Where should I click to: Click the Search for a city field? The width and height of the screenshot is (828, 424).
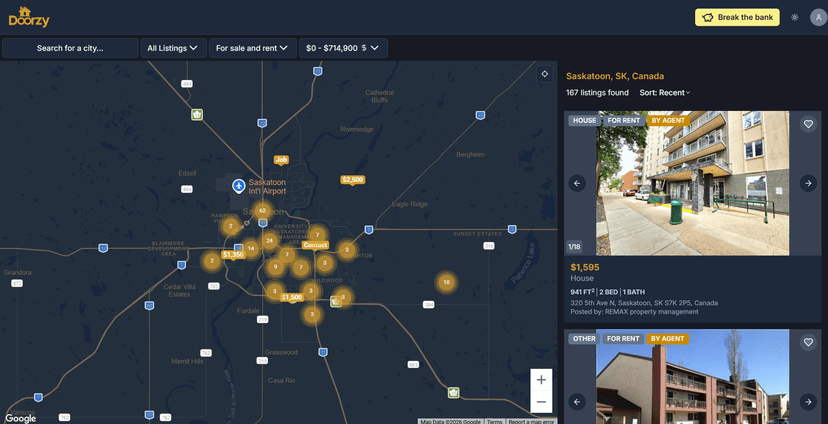pyautogui.click(x=70, y=48)
